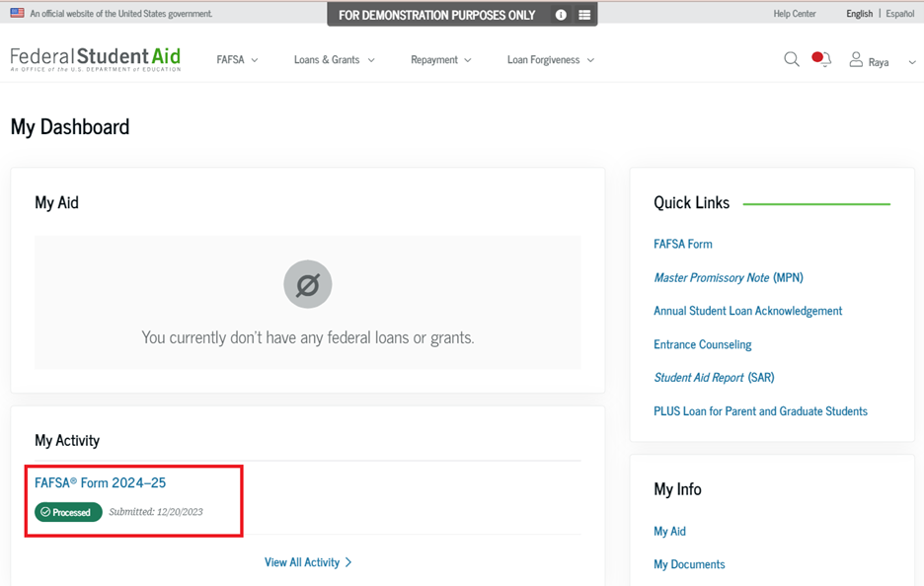Open My Documents under My Info

pyautogui.click(x=689, y=564)
